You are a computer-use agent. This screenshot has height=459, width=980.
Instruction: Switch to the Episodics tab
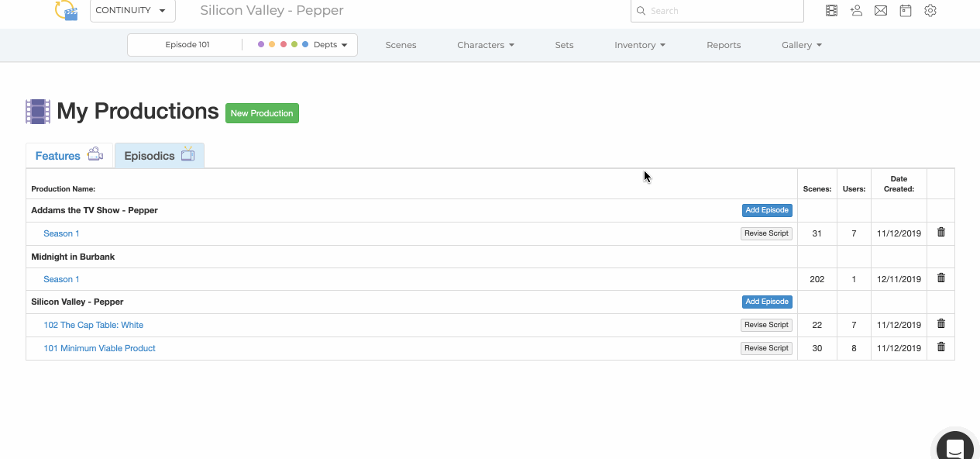tap(160, 155)
